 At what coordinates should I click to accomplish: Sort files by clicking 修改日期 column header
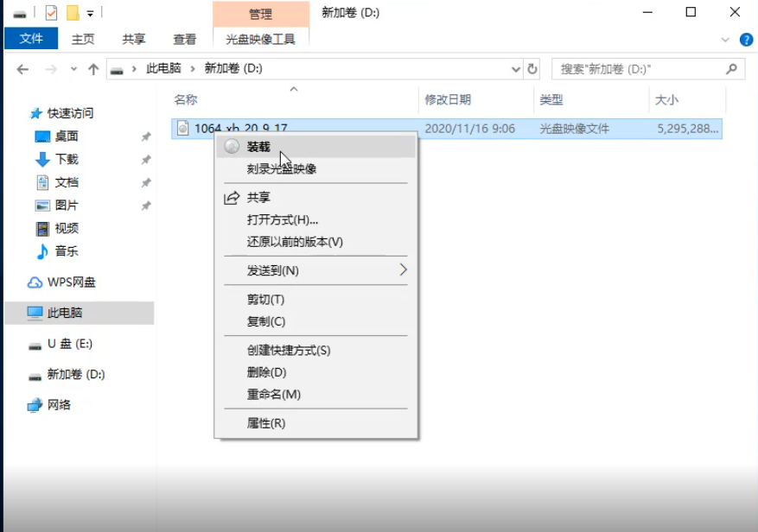click(449, 99)
